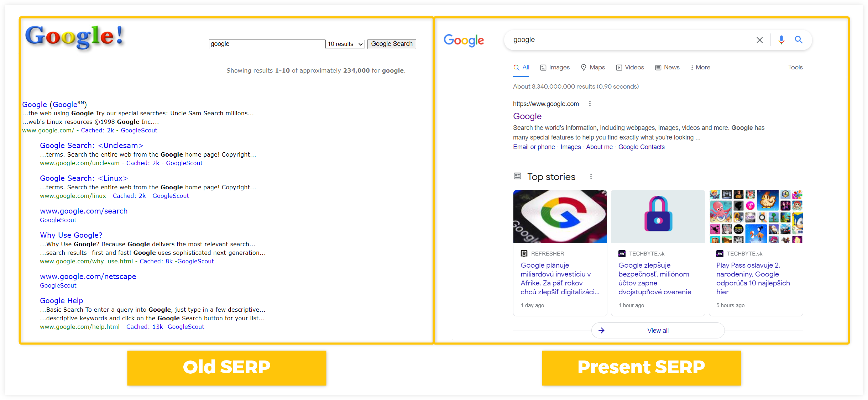Screen dimensions: 868x400
Task: Open Google Search: <Unclesam> result
Action: point(91,146)
